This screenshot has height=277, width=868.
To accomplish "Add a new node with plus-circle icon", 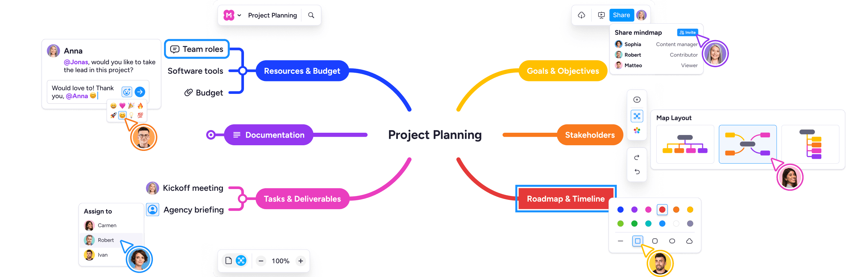I will click(637, 99).
